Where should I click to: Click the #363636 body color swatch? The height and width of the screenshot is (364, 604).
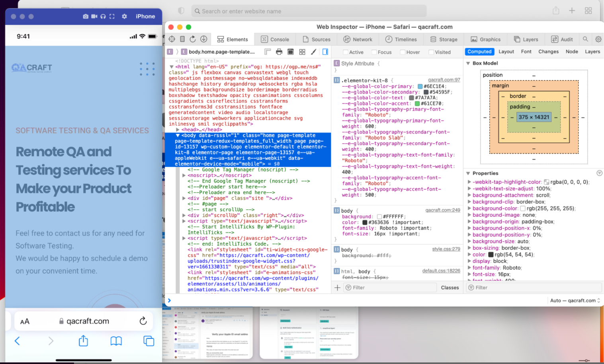click(365, 222)
